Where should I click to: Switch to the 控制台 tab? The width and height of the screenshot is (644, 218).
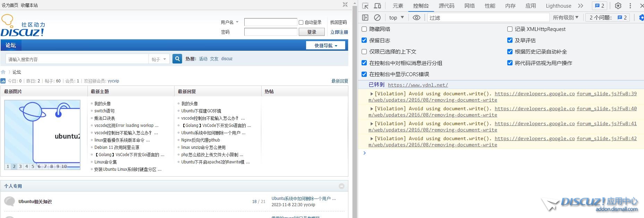coord(421,6)
